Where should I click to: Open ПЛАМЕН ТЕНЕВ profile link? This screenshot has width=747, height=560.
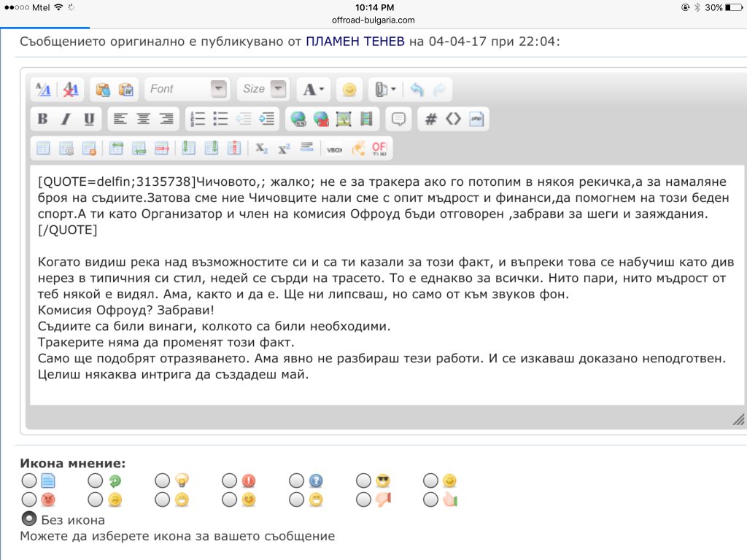tap(355, 41)
